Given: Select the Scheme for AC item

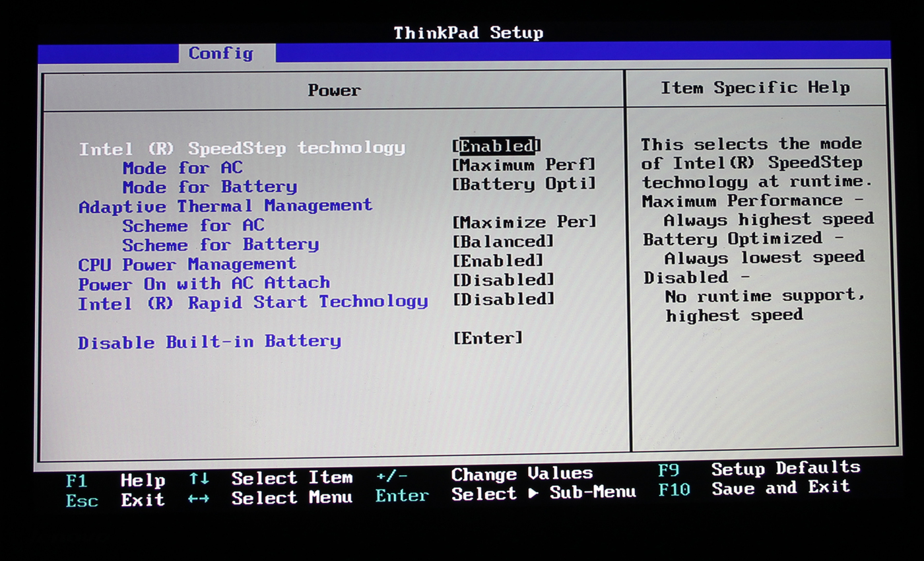Looking at the screenshot, I should 193,226.
